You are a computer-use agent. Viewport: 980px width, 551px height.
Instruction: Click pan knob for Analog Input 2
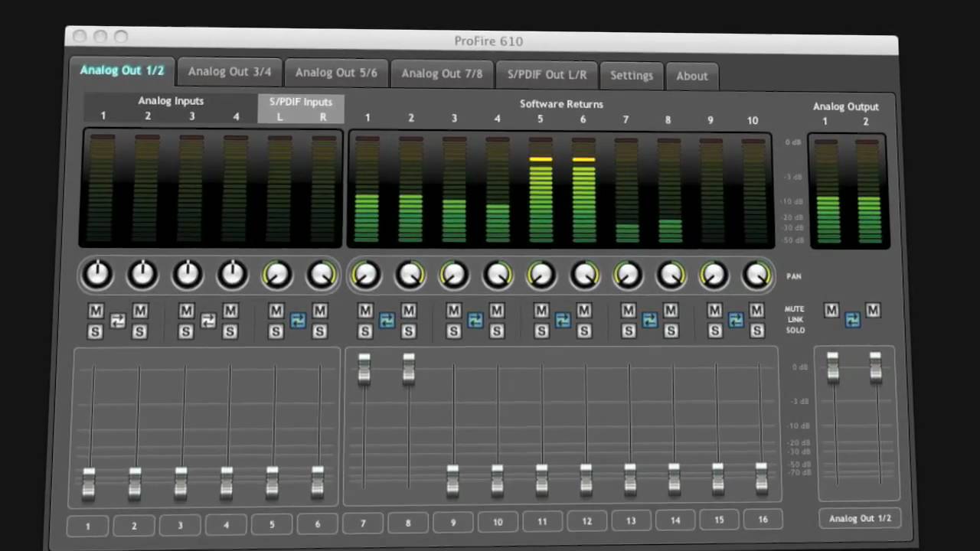[x=142, y=274]
